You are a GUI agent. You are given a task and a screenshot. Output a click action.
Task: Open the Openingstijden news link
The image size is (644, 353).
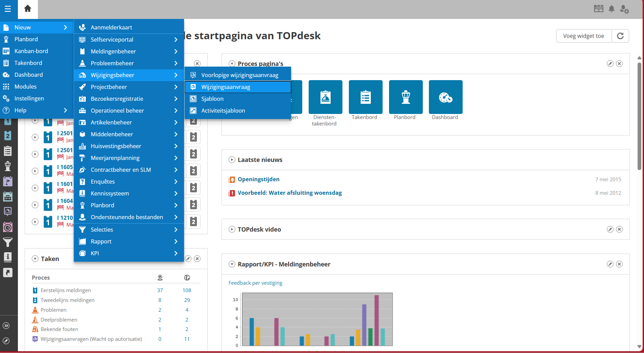click(258, 179)
